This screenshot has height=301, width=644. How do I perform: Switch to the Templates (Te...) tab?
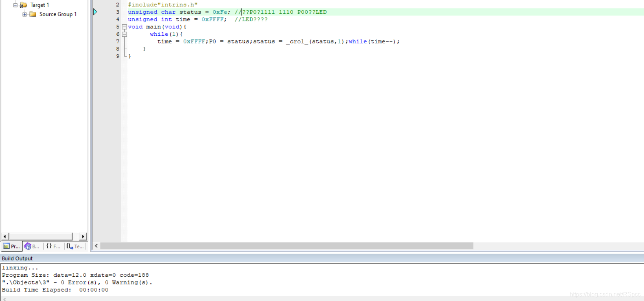[x=75, y=246]
